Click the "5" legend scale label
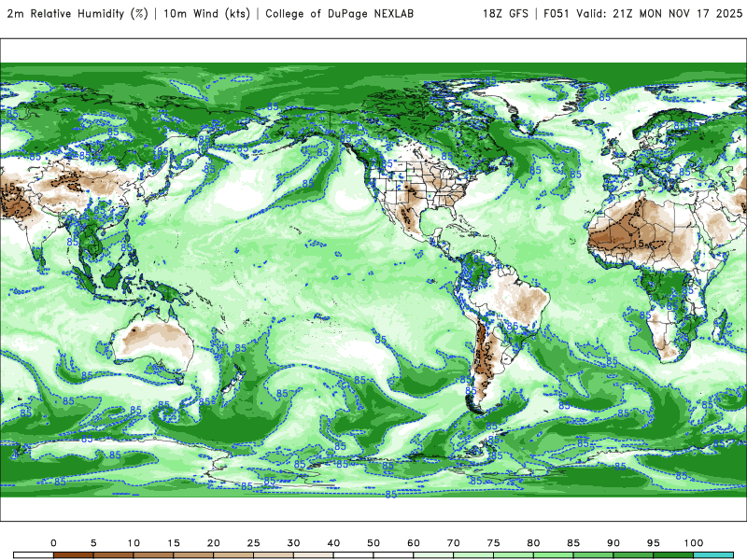The height and width of the screenshot is (560, 747). pos(93,543)
